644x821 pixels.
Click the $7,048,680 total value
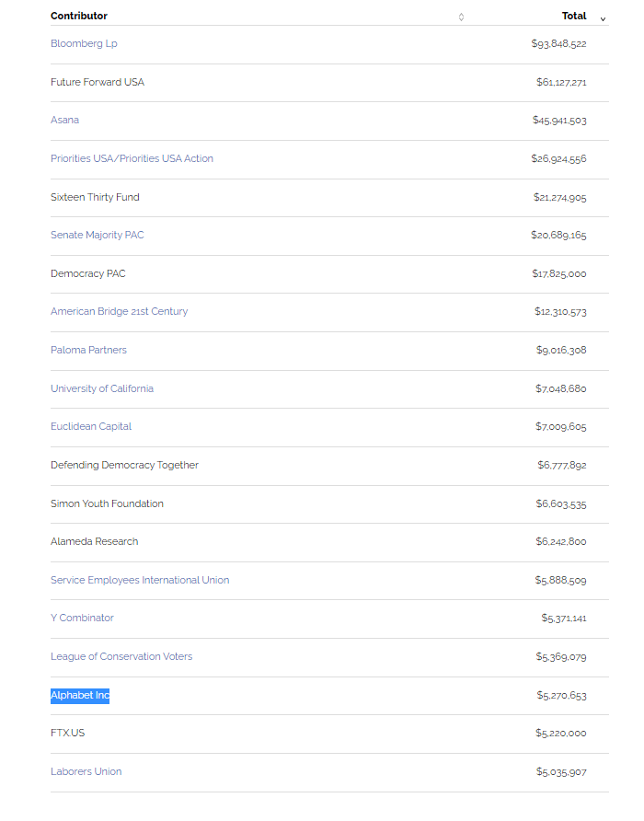point(561,388)
